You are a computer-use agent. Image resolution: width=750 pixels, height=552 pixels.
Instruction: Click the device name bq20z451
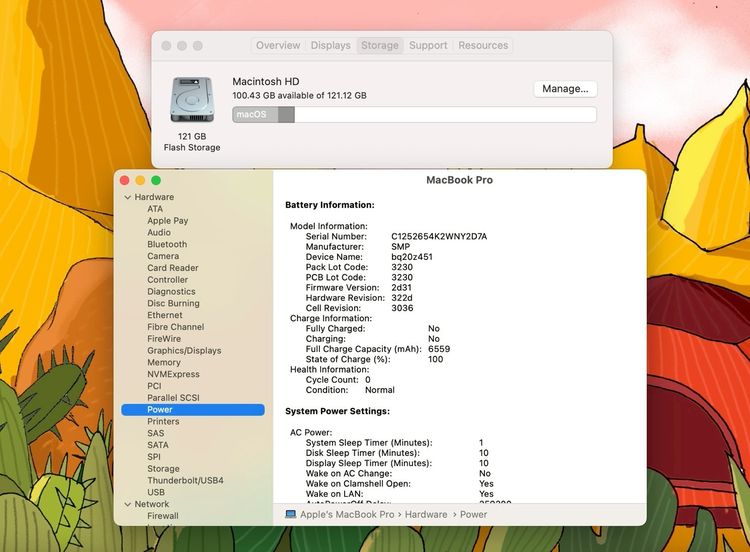click(412, 257)
